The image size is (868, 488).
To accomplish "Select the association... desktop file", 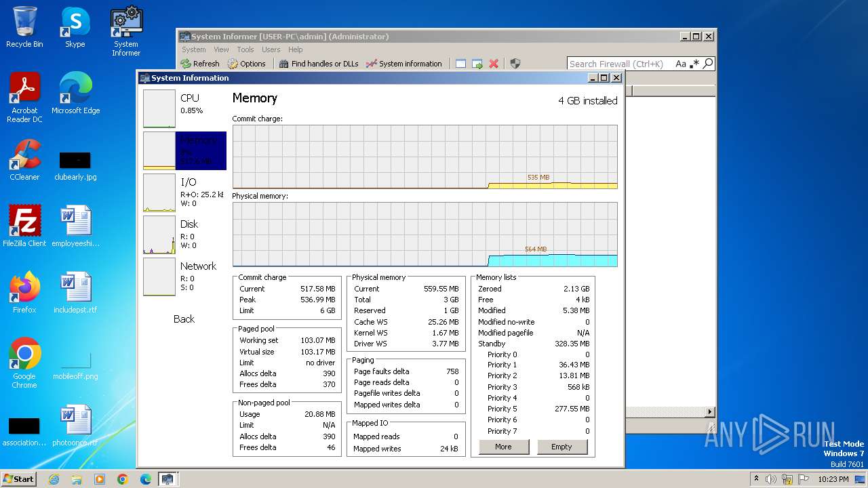I will pyautogui.click(x=24, y=431).
